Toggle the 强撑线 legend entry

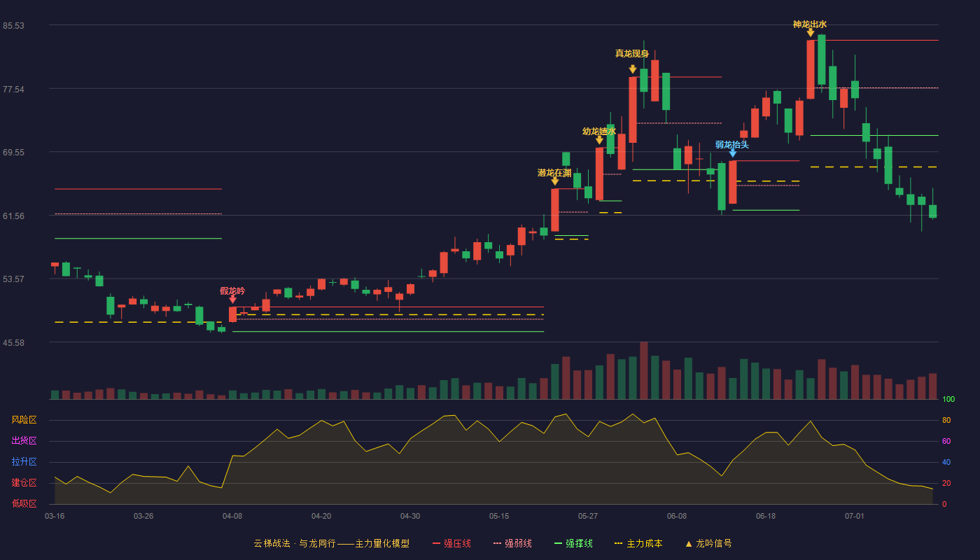click(x=573, y=543)
